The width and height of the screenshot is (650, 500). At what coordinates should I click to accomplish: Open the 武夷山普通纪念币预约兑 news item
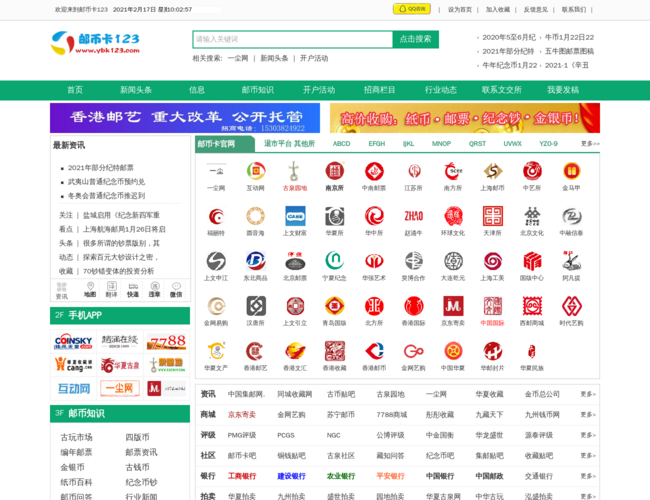pos(107,182)
